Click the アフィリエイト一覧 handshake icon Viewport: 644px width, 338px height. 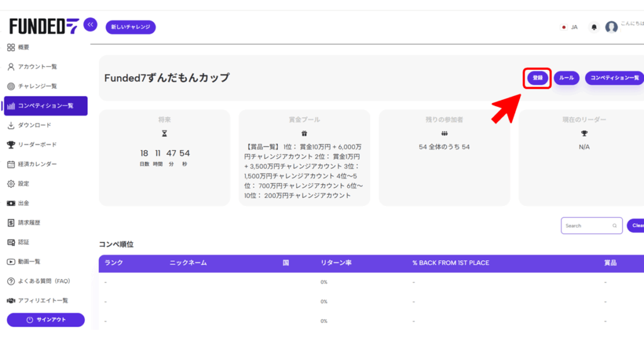pos(11,301)
